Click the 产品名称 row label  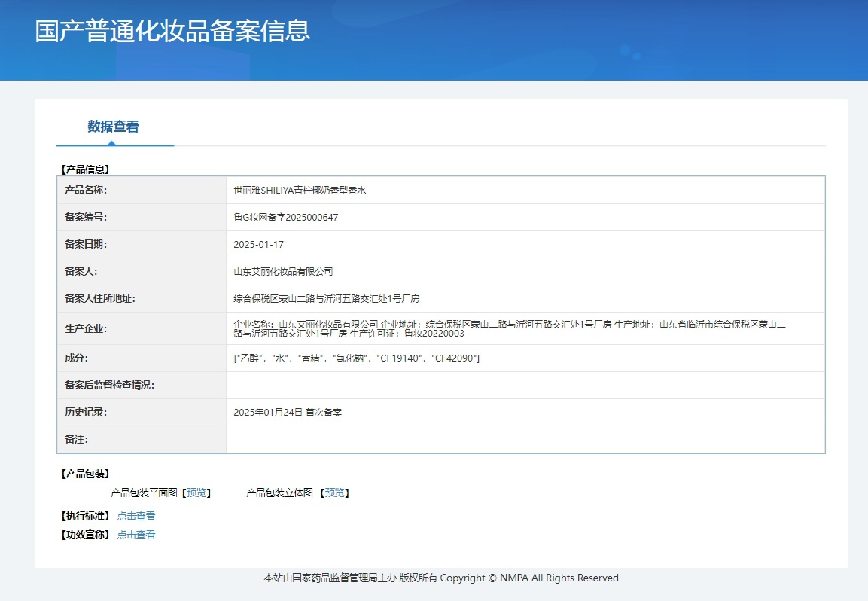[x=87, y=191]
